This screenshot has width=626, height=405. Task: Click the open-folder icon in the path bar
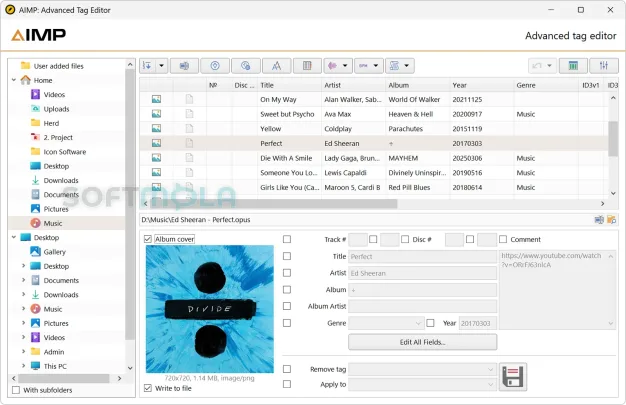tap(611, 220)
